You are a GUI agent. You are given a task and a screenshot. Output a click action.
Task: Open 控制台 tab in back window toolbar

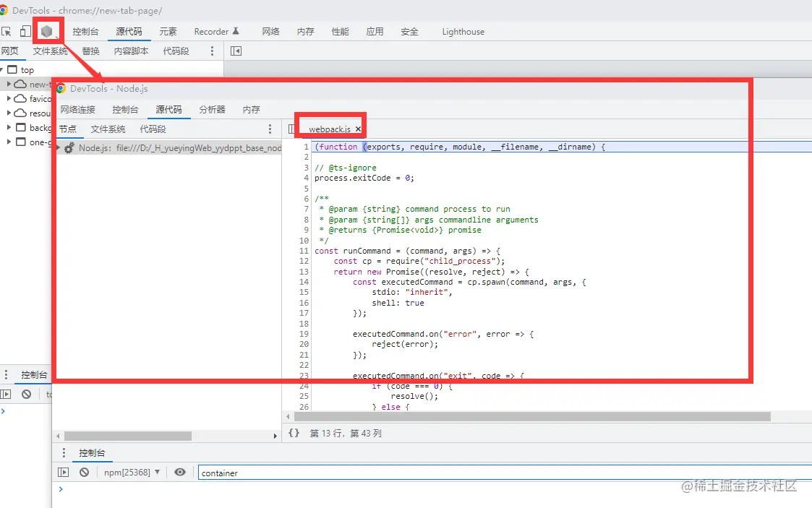point(85,32)
